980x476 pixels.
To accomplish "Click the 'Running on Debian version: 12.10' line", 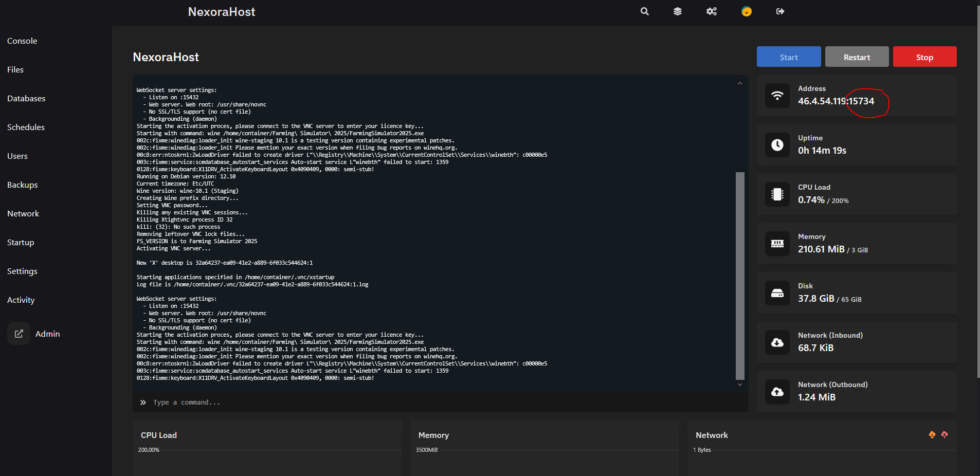I will (x=186, y=176).
